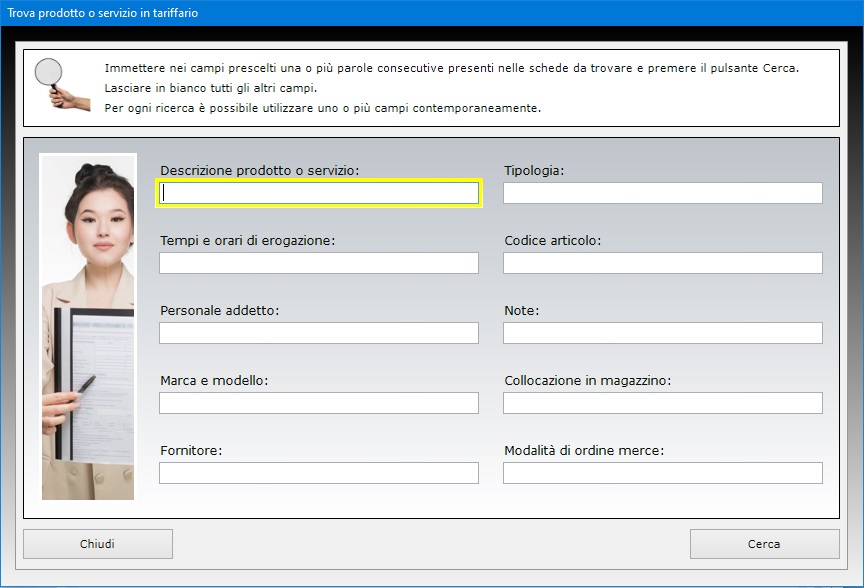Image resolution: width=864 pixels, height=588 pixels.
Task: Select the Collocazione in magazzino field
Action: click(663, 403)
